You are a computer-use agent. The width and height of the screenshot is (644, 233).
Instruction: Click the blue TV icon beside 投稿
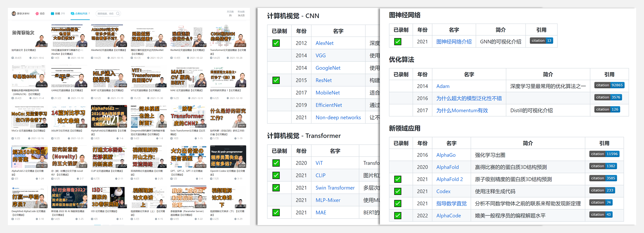pos(52,13)
